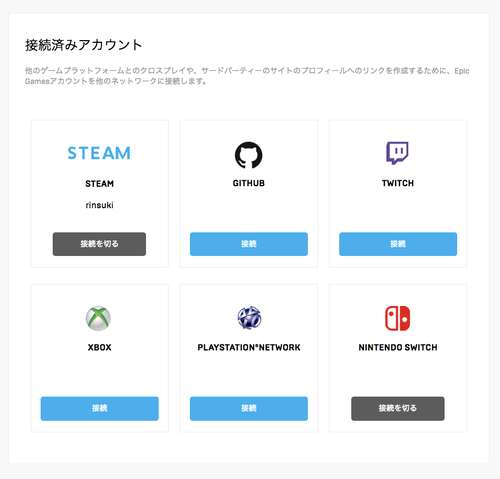Click the GitHub Octocat logo
The height and width of the screenshot is (479, 500).
[x=248, y=155]
